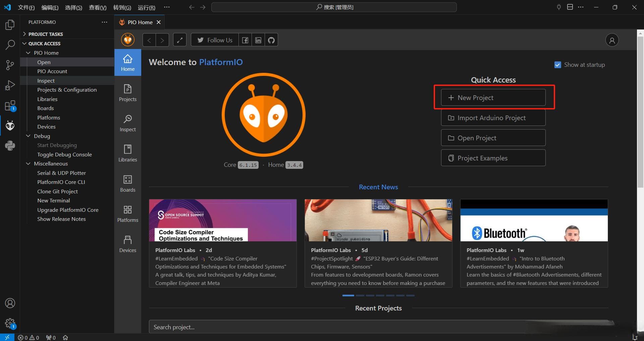644x341 pixels.
Task: Open the LinkedIn icon link
Action: 258,40
